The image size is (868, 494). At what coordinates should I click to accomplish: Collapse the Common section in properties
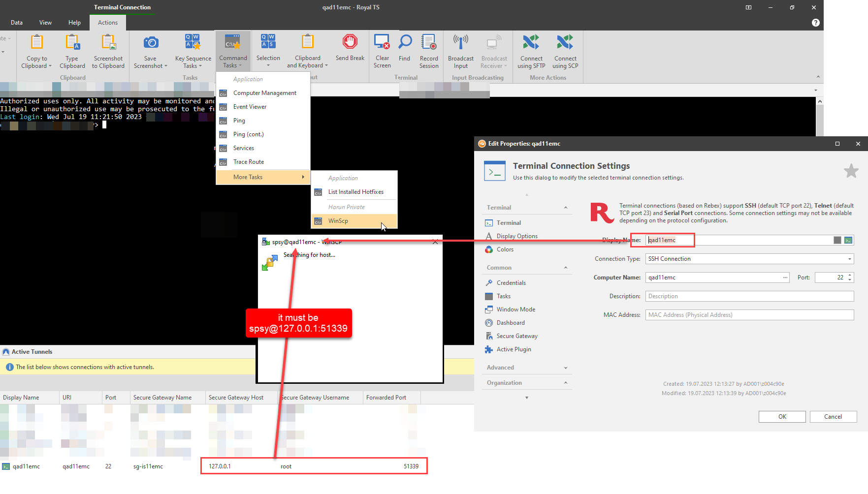[x=565, y=268]
